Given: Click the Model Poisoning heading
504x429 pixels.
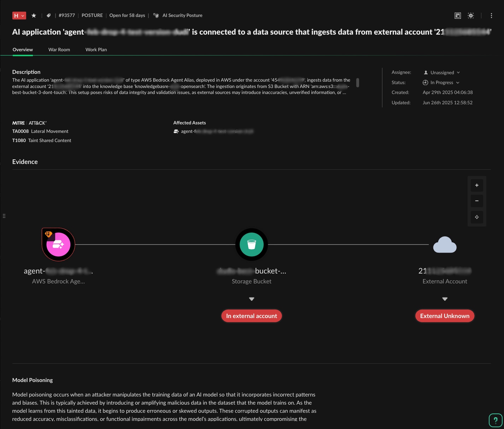Looking at the screenshot, I should coord(33,380).
